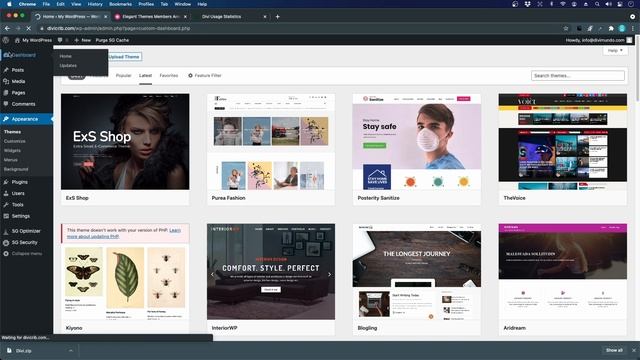The image size is (640, 360).
Task: Click the SG Security sidebar icon
Action: pos(6,242)
